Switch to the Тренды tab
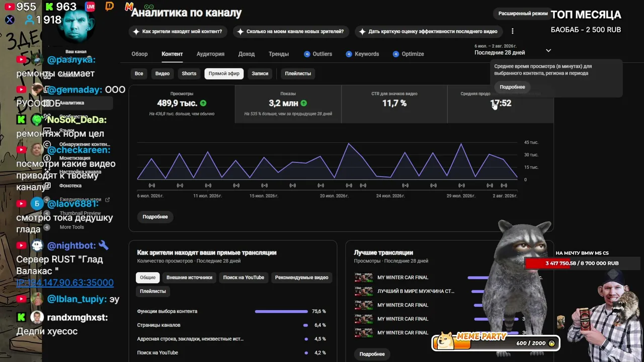The image size is (644, 362). pos(279,54)
